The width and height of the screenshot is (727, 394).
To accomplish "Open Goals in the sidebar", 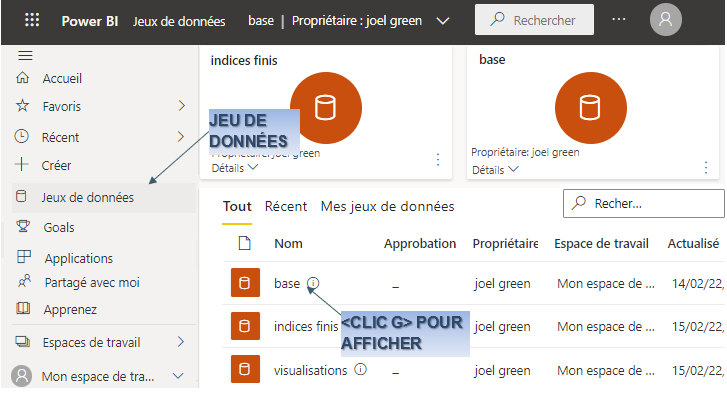I will coord(59,227).
